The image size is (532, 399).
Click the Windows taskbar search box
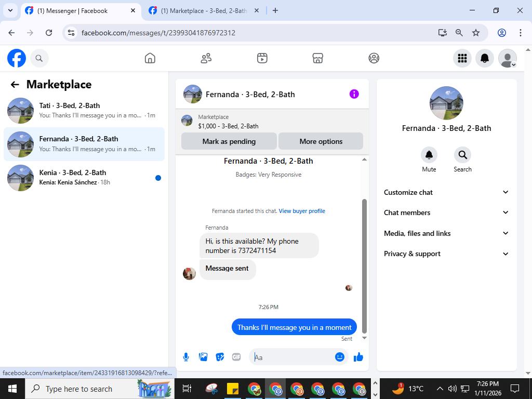pos(100,389)
